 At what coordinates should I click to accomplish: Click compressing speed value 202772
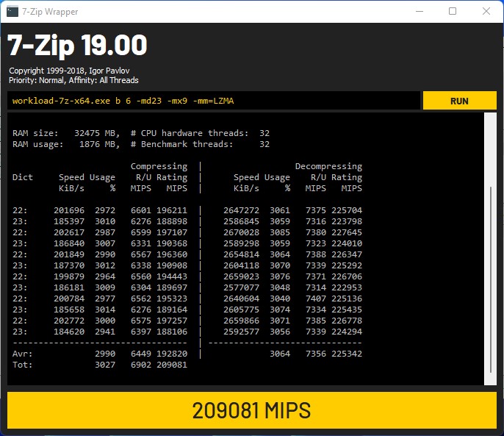click(69, 321)
